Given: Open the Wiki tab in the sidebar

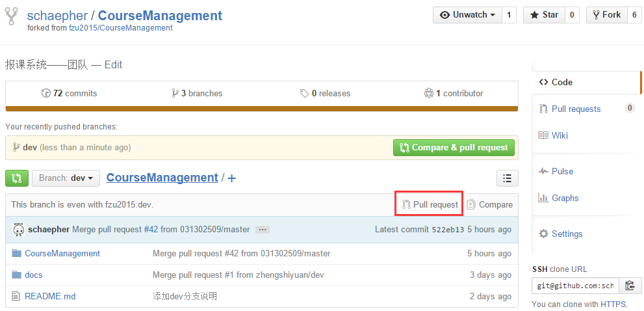Looking at the screenshot, I should 586,135.
